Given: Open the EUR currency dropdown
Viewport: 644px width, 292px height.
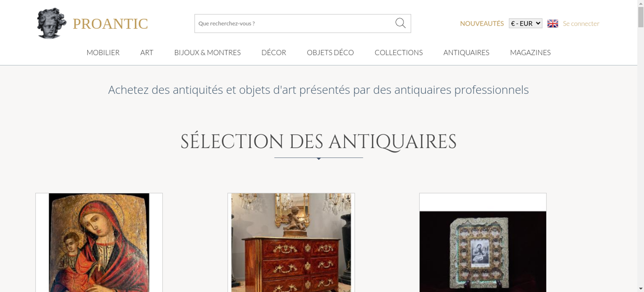Looking at the screenshot, I should [x=526, y=23].
